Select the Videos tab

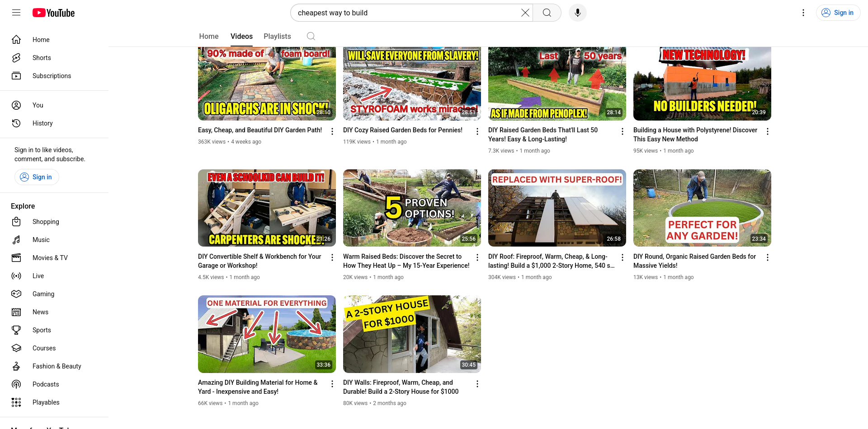pyautogui.click(x=241, y=36)
